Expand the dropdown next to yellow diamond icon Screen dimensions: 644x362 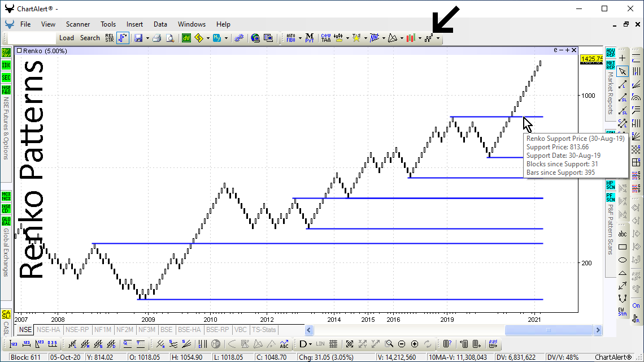pyautogui.click(x=208, y=38)
